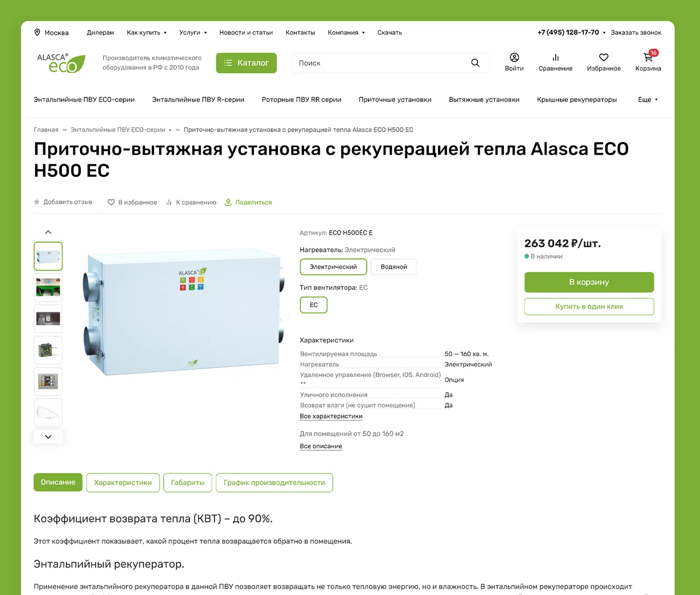700x595 pixels.
Task: Click the Поделиться share icon
Action: (228, 202)
